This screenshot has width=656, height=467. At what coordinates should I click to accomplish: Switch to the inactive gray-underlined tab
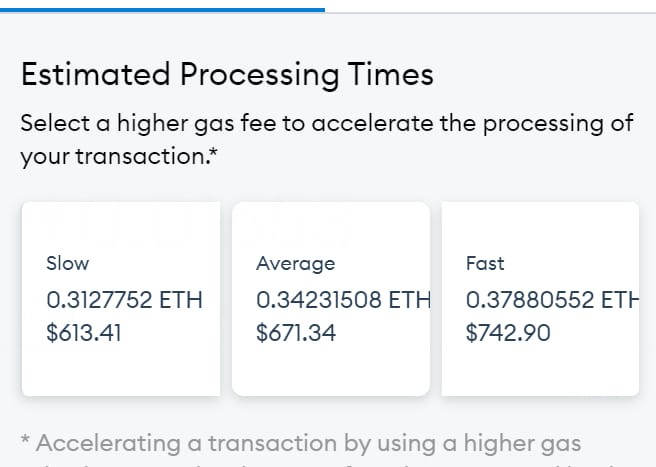click(490, 6)
